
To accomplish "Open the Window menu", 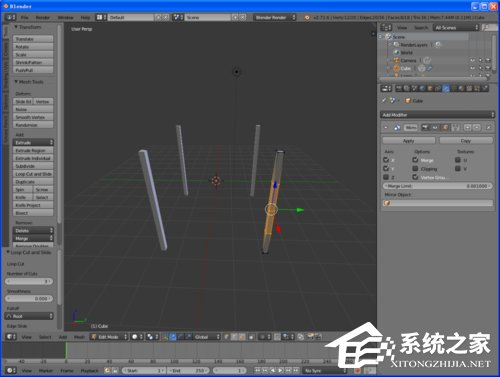I will point(66,17).
